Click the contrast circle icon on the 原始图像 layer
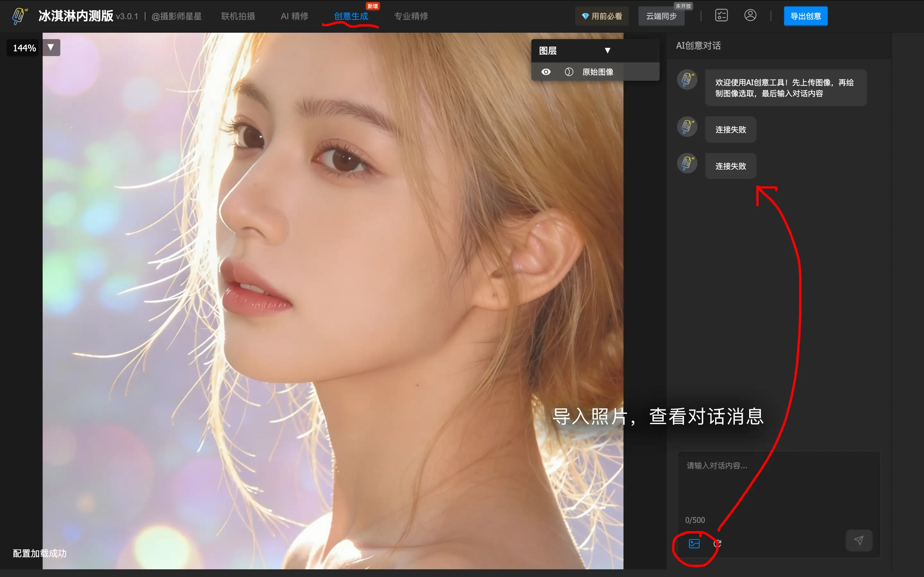The width and height of the screenshot is (924, 577). click(569, 72)
